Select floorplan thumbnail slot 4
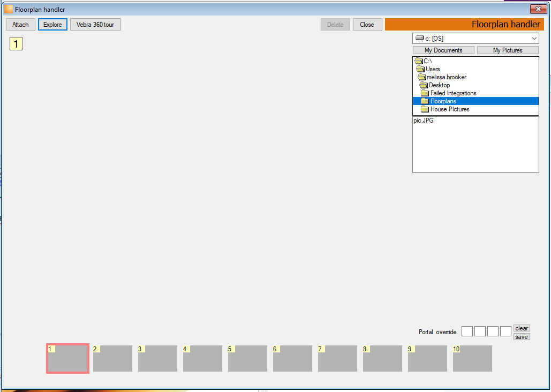This screenshot has height=392, width=551. point(202,358)
